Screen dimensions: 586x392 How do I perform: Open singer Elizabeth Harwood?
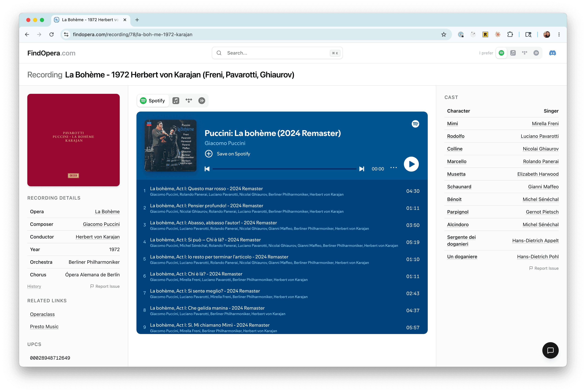tap(538, 174)
